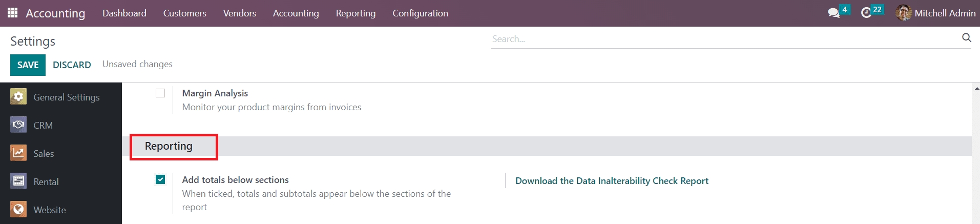Expand the Configuration menu
The height and width of the screenshot is (224, 980).
tap(420, 13)
